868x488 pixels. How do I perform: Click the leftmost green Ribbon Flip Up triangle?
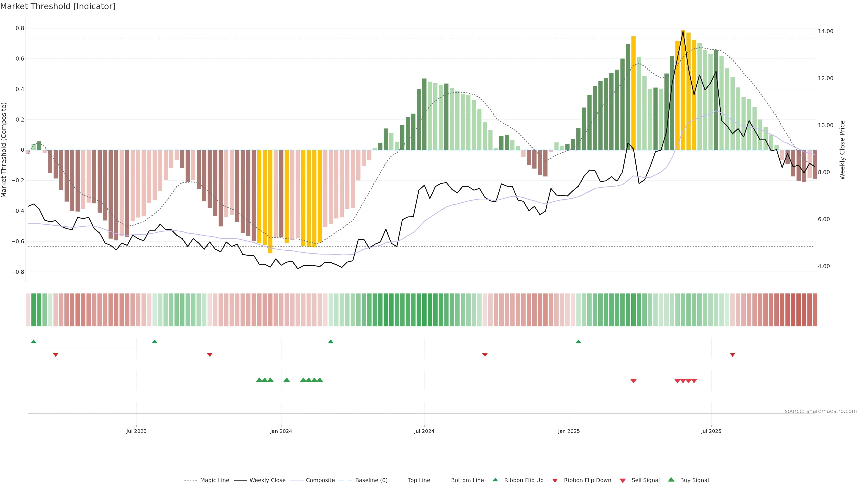coord(33,342)
